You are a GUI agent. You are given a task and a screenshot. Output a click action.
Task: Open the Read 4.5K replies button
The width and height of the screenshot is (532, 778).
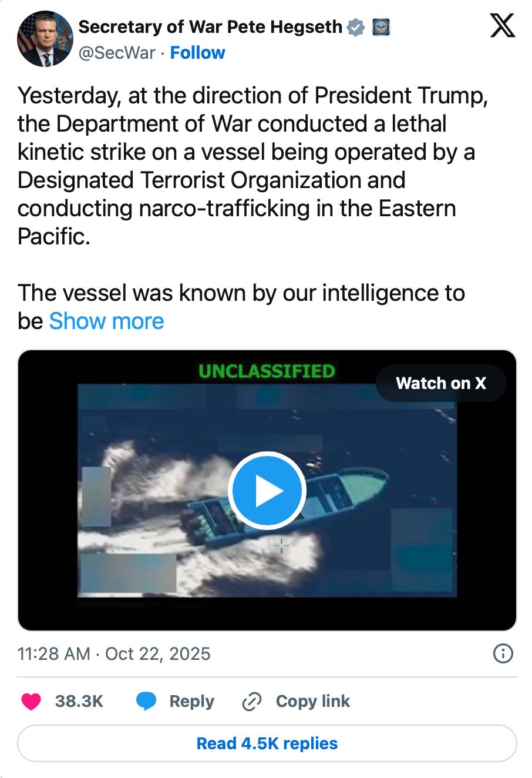[267, 743]
